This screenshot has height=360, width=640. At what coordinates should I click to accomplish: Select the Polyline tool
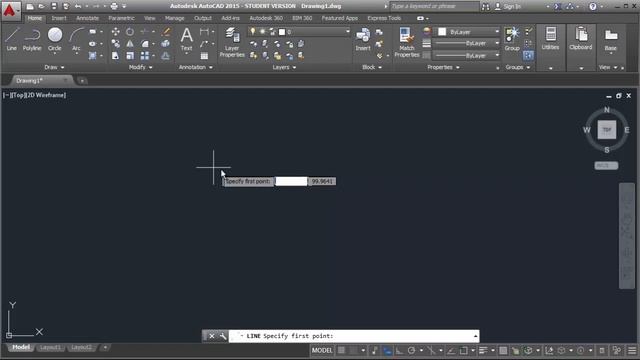[32, 39]
